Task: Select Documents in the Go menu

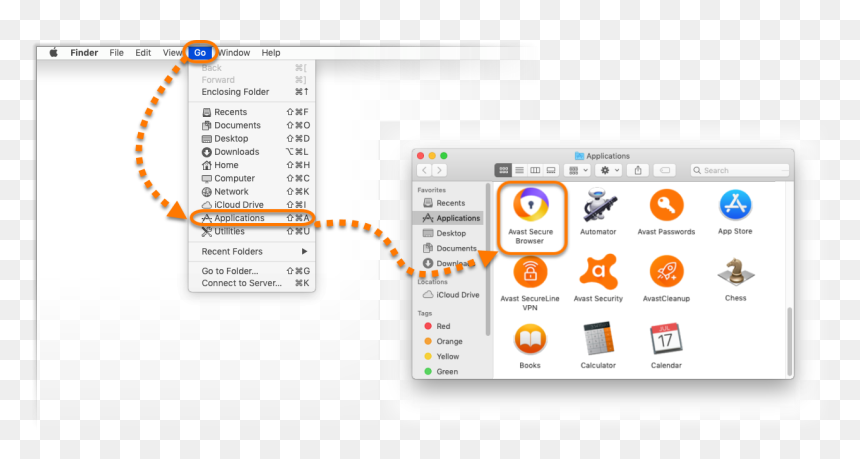Action: point(252,125)
